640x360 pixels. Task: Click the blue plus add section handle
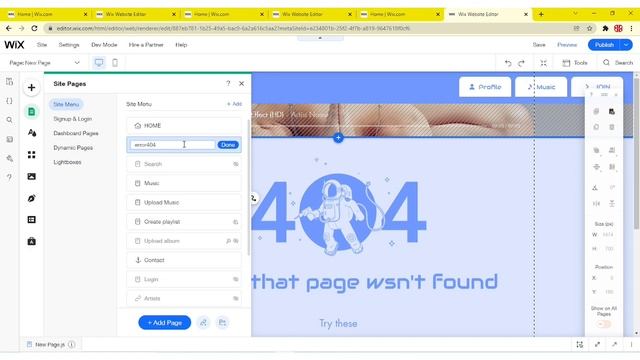pyautogui.click(x=338, y=138)
